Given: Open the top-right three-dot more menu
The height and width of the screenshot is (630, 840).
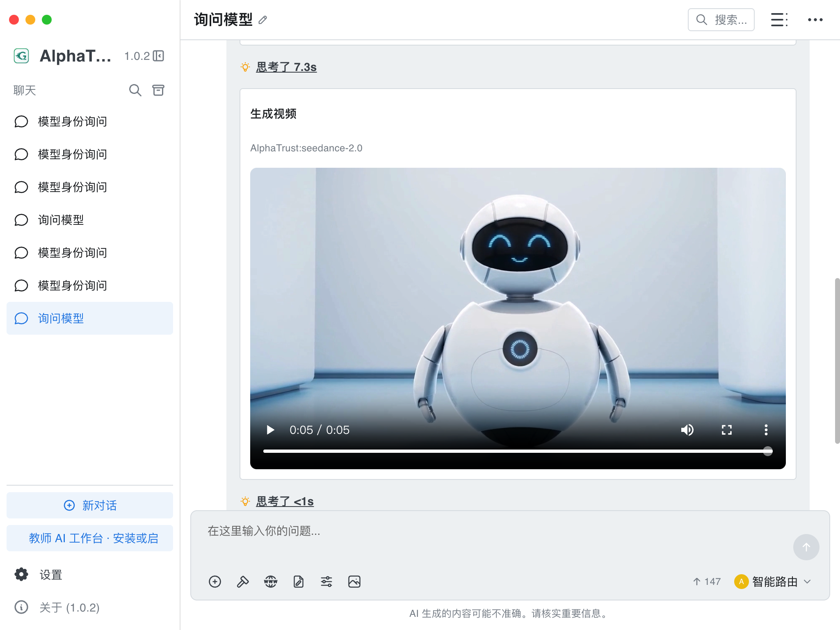Looking at the screenshot, I should (x=815, y=20).
